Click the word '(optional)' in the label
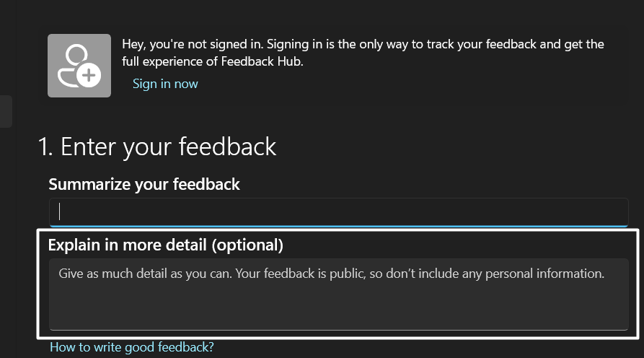Image resolution: width=644 pixels, height=358 pixels. 247,245
